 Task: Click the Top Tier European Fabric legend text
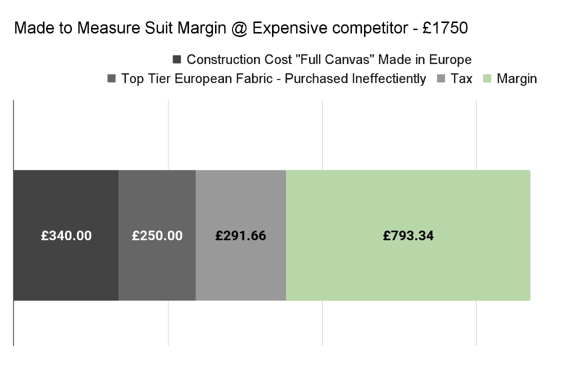(273, 78)
